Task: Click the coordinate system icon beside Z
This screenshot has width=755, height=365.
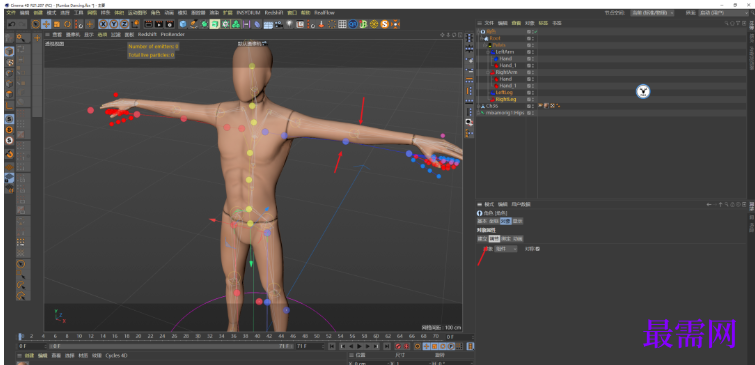Action: 136,24
